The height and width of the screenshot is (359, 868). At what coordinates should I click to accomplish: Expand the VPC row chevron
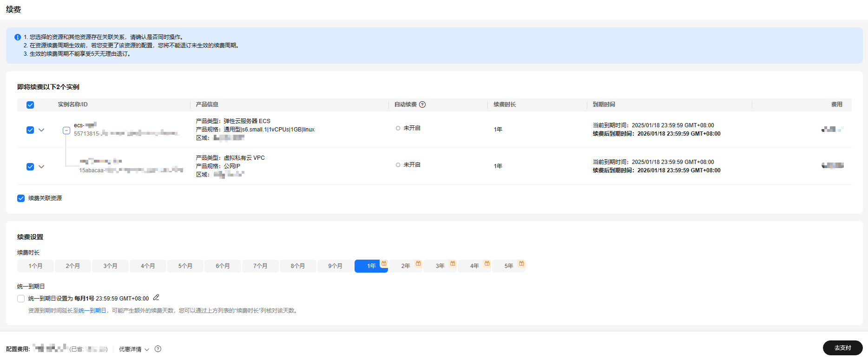click(41, 167)
